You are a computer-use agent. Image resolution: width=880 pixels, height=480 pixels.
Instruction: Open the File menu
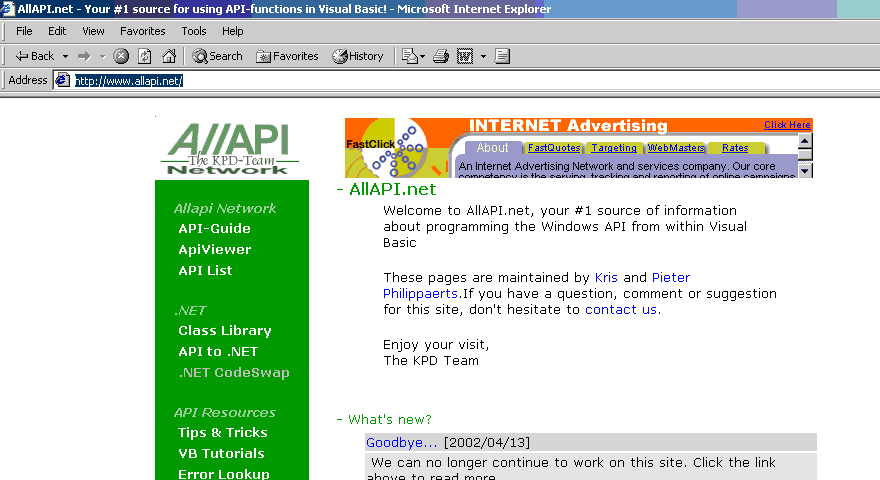pyautogui.click(x=24, y=31)
